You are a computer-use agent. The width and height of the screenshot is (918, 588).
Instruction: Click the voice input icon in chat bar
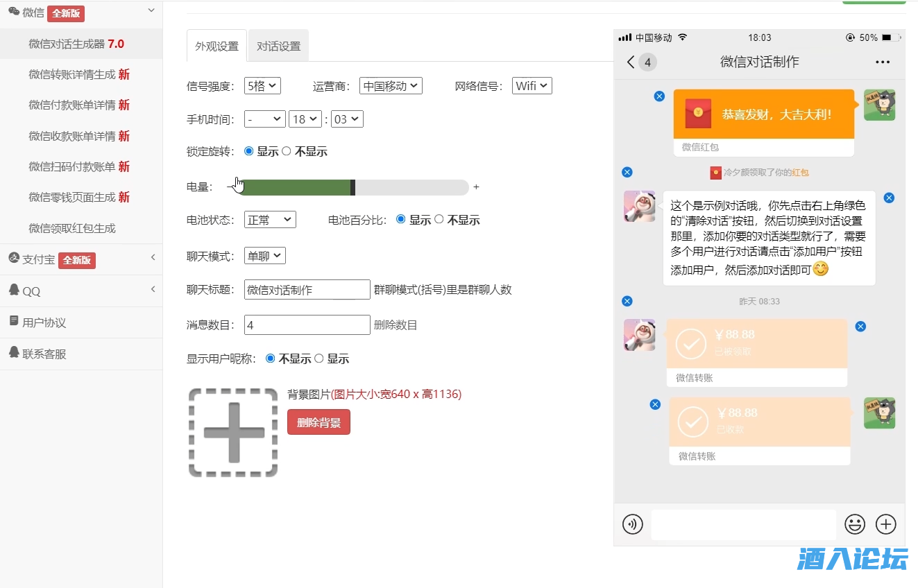[632, 524]
